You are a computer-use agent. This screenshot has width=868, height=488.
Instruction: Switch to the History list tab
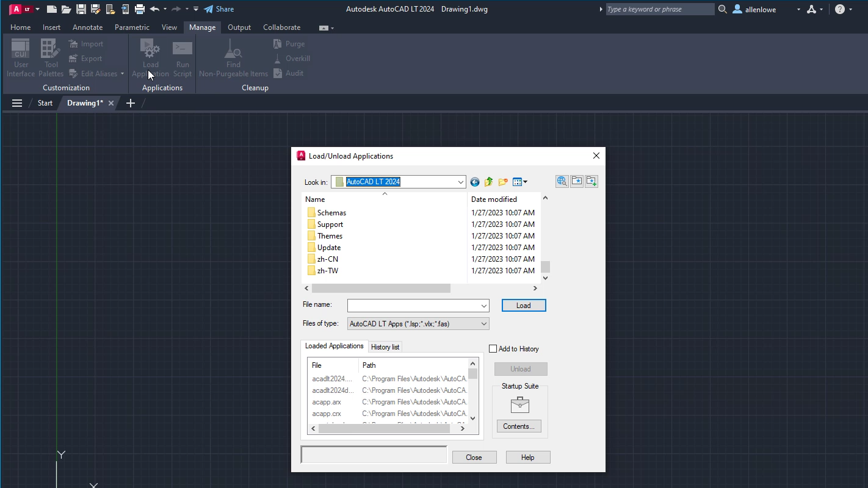coord(385,346)
